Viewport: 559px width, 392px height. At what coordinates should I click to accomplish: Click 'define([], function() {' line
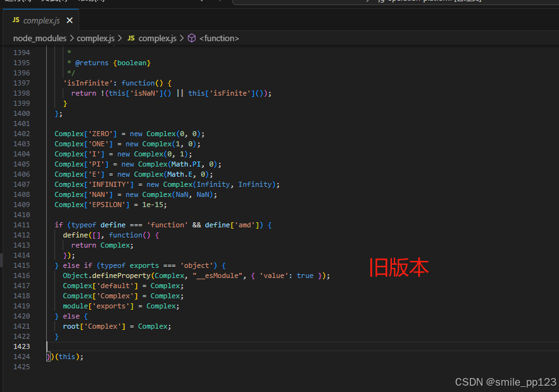point(111,236)
